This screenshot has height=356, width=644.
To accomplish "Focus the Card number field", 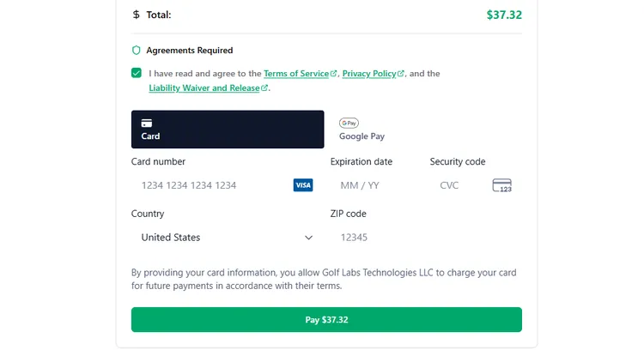I will (213, 185).
